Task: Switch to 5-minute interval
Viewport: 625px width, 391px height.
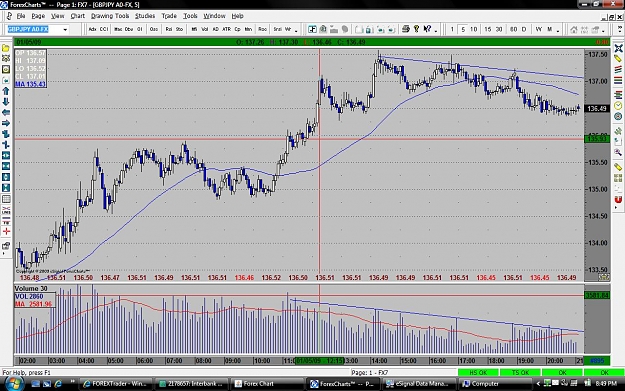Action: pos(463,29)
